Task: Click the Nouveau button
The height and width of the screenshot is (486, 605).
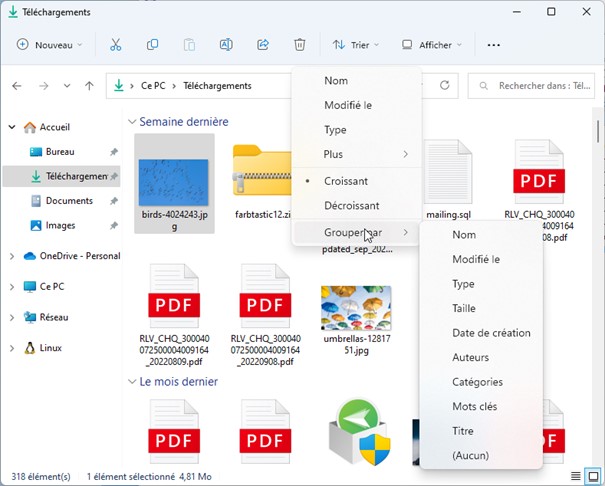Action: coord(50,45)
